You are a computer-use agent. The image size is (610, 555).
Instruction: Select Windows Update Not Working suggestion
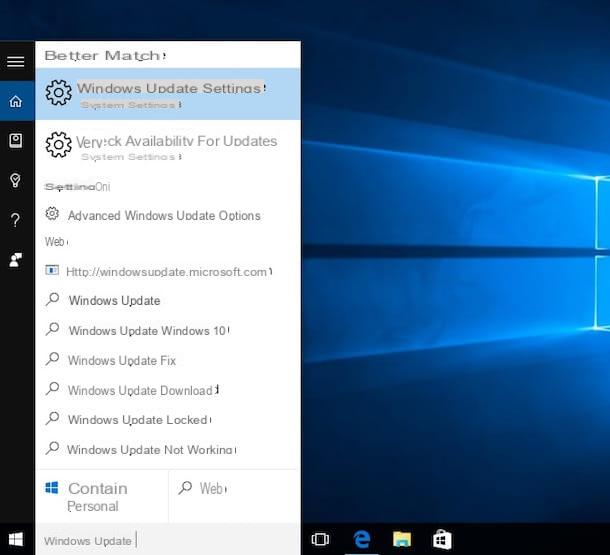(168, 450)
